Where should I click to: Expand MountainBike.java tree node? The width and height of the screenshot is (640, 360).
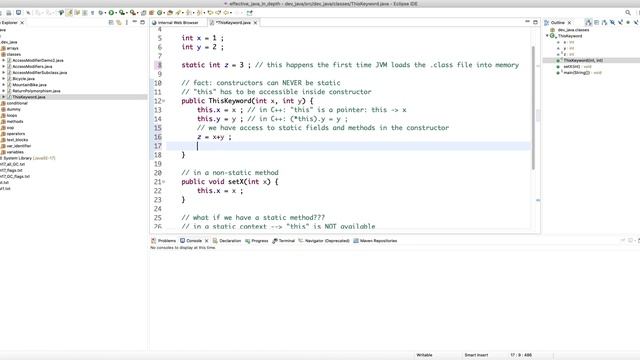click(4, 84)
